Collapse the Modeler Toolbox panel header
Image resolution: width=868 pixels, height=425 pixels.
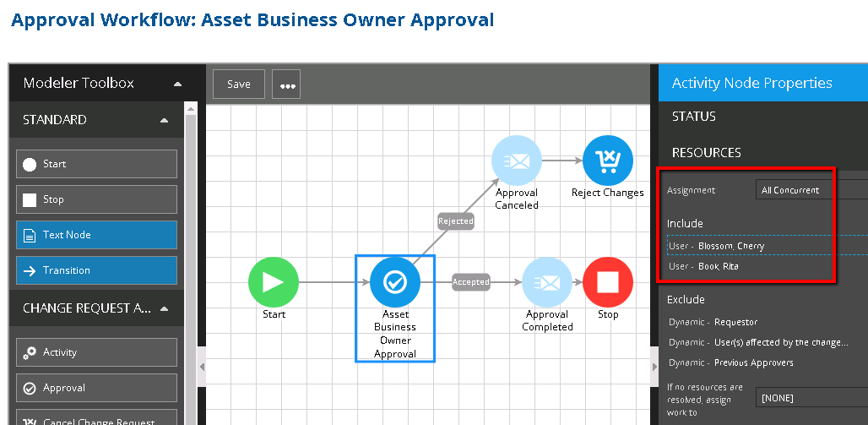(177, 84)
